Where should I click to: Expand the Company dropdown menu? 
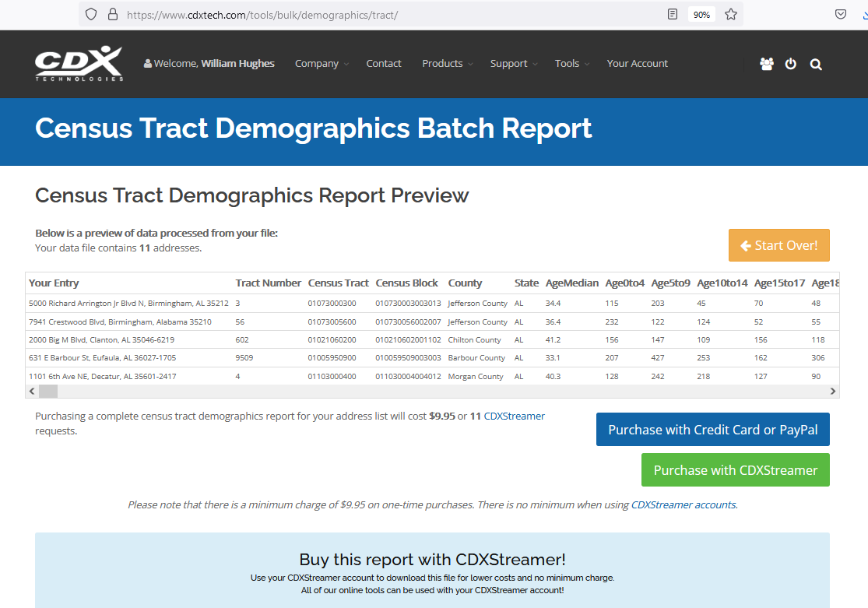click(x=322, y=64)
